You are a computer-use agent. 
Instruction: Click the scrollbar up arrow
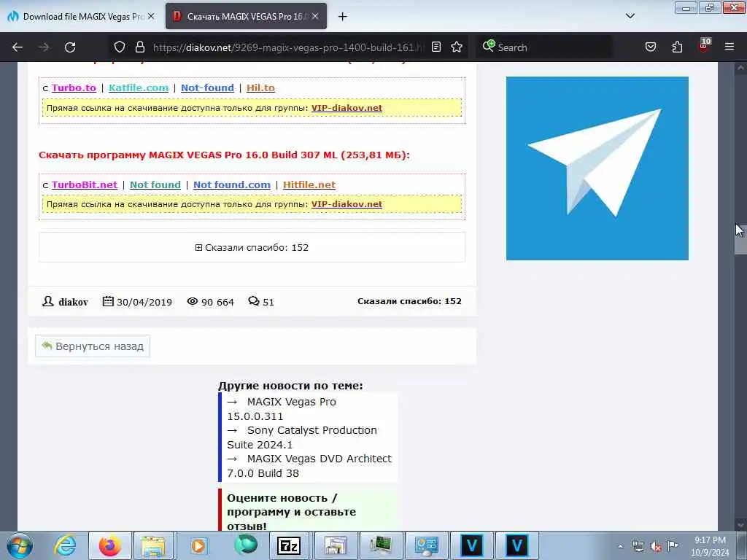(x=740, y=68)
